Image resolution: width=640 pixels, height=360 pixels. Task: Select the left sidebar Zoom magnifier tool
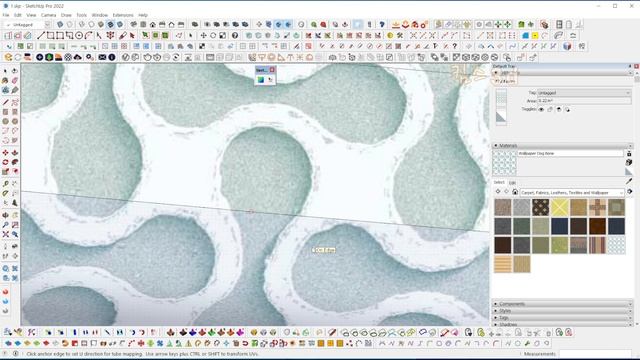[5, 225]
